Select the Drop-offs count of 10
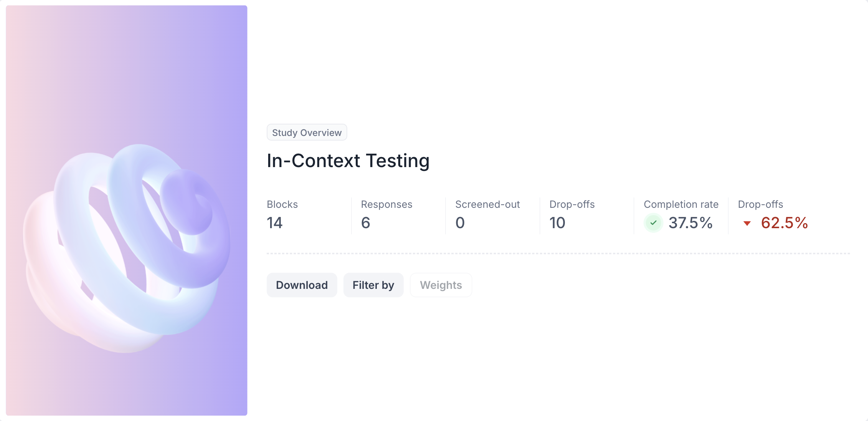868x421 pixels. (557, 223)
